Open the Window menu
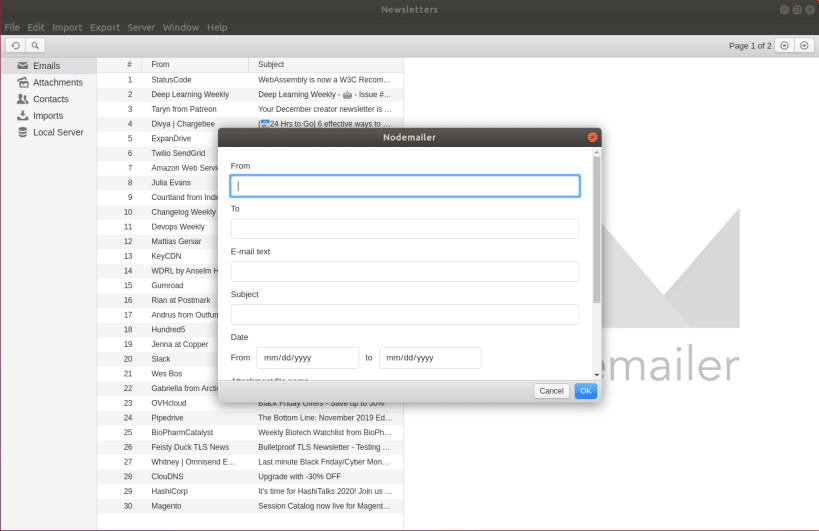 click(x=181, y=27)
